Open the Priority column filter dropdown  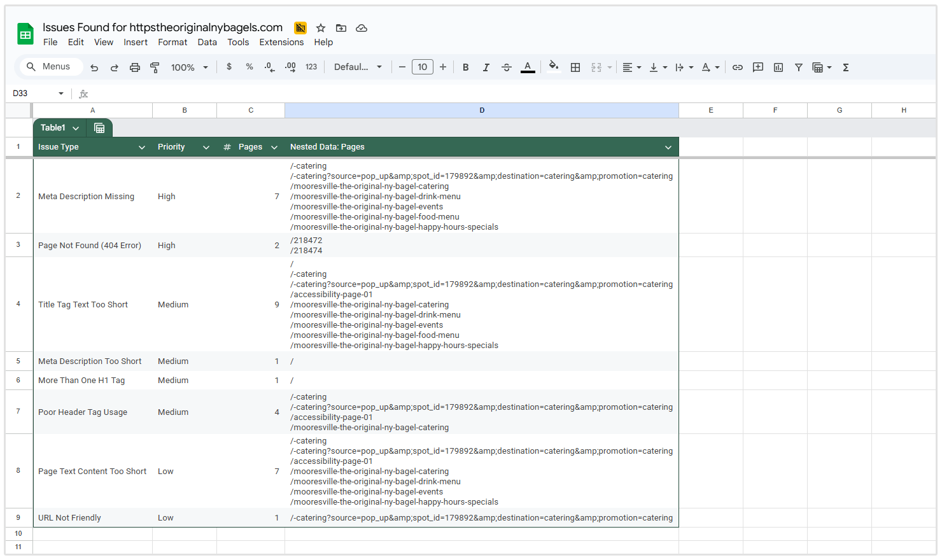pyautogui.click(x=206, y=147)
